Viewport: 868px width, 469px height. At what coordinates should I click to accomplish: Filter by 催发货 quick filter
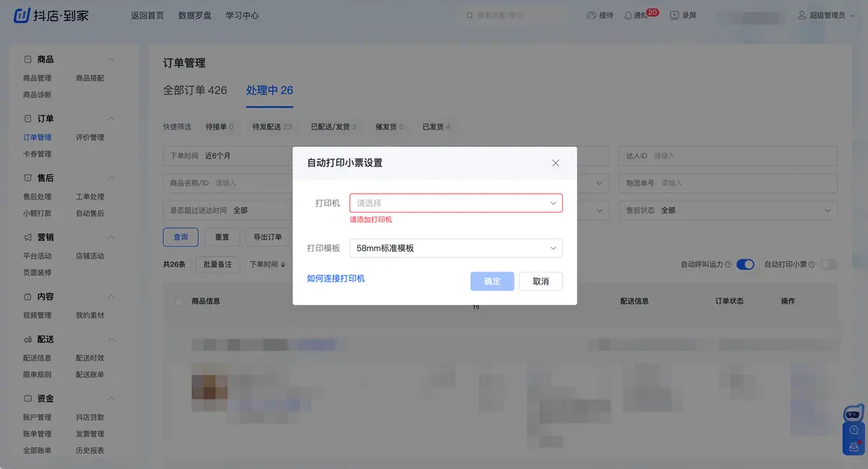(389, 127)
